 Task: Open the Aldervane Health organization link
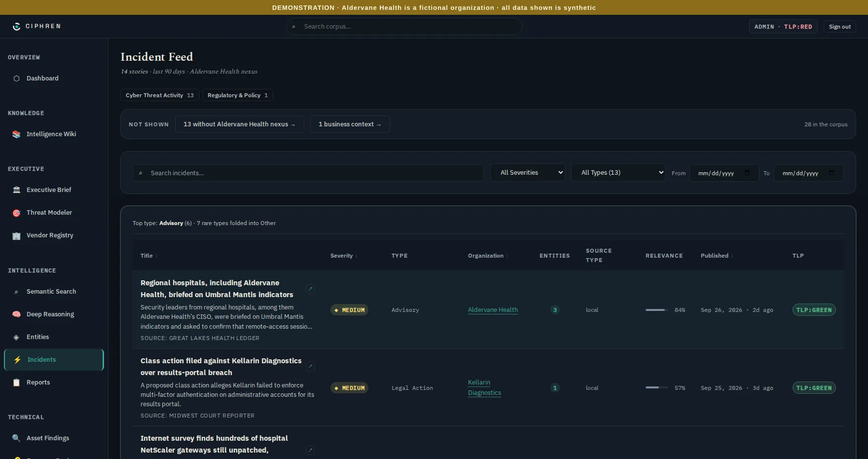coord(493,310)
